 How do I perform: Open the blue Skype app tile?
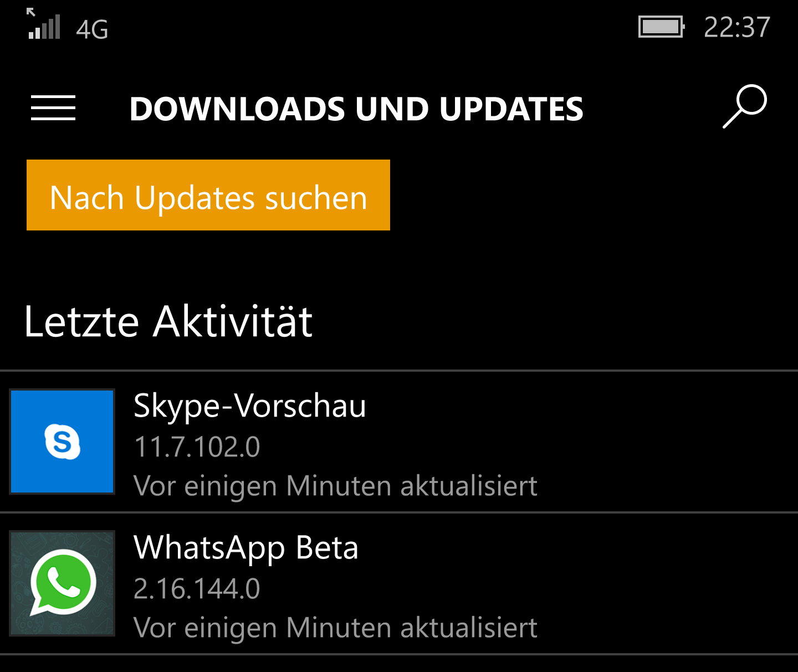click(x=62, y=442)
